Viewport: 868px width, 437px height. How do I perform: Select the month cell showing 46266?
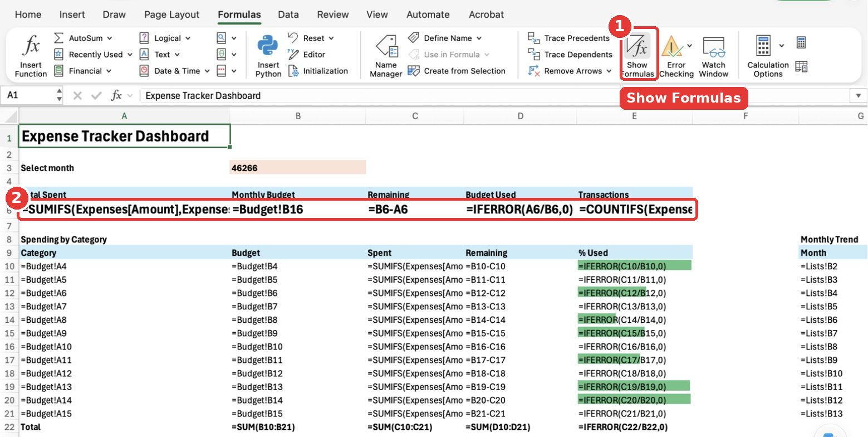298,168
